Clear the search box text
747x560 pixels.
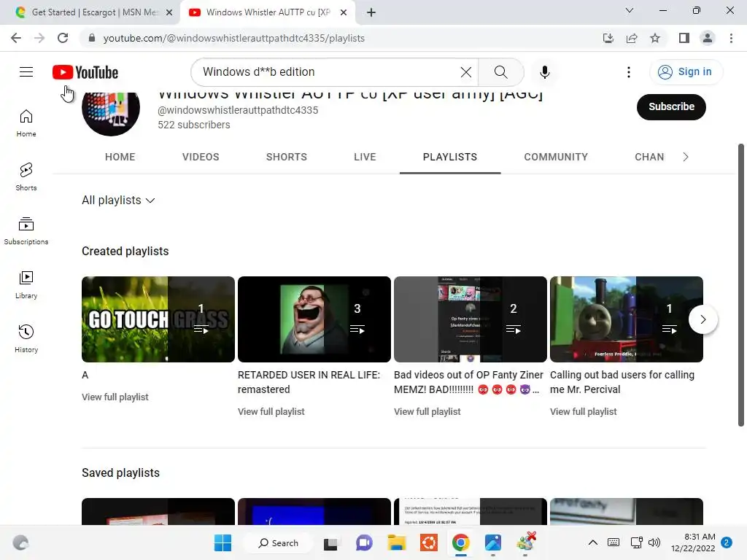[466, 72]
